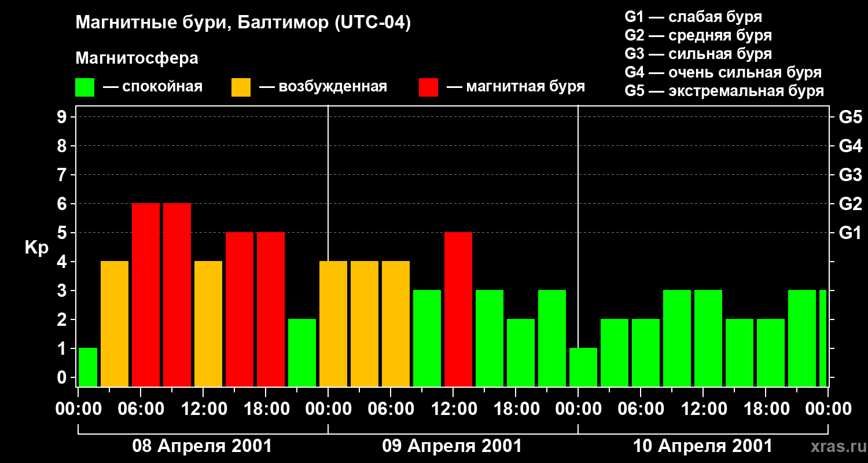Click the yellow 'возбужденная' legend swatch

241,87
